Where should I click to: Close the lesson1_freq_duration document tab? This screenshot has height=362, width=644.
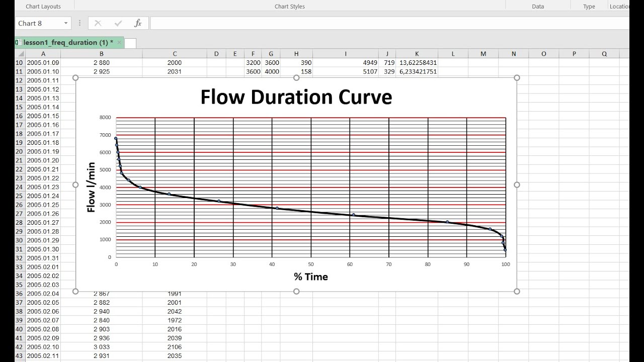pyautogui.click(x=119, y=43)
